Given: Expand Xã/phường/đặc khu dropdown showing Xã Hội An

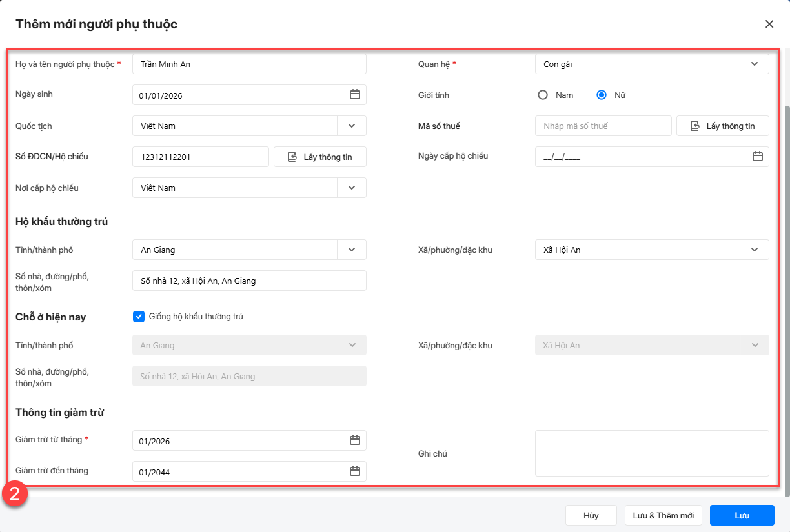Looking at the screenshot, I should pos(754,250).
